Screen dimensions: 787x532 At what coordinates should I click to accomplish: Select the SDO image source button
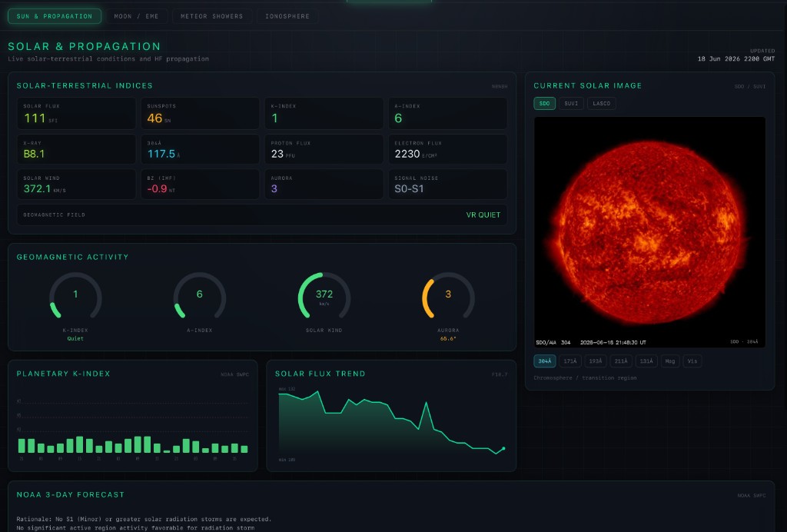545,103
